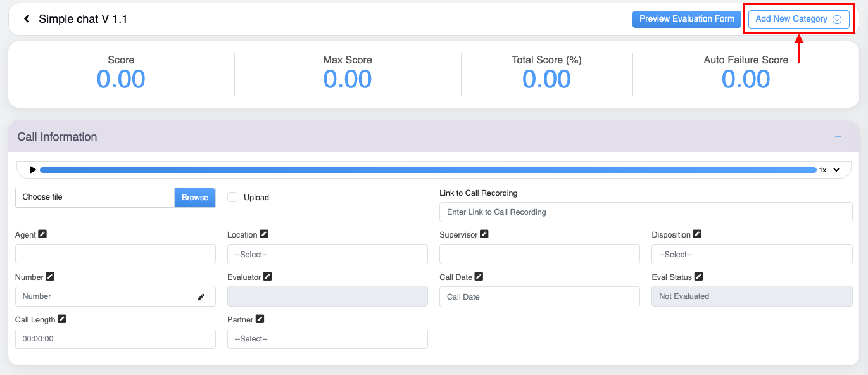The height and width of the screenshot is (375, 868).
Task: Open the Location select dropdown
Action: click(327, 255)
